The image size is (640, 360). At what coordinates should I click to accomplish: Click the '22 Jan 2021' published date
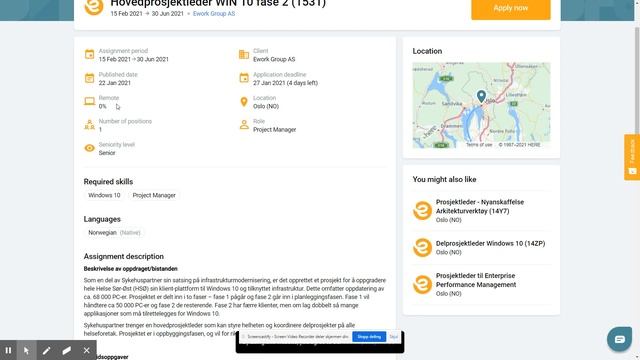click(115, 83)
